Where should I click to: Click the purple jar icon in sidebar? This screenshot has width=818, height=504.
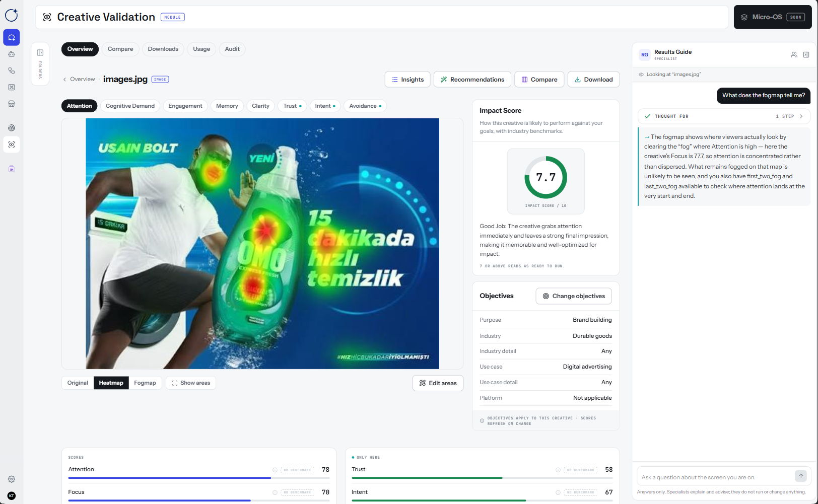[12, 169]
